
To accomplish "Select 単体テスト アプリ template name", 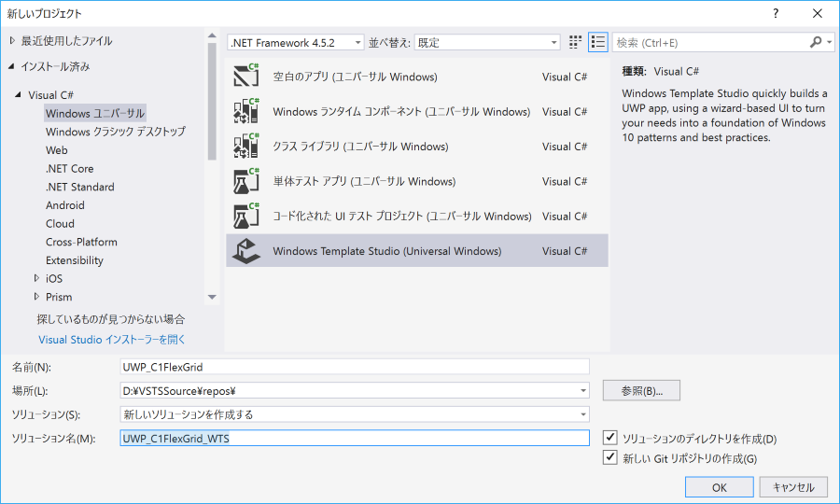I will [x=364, y=181].
